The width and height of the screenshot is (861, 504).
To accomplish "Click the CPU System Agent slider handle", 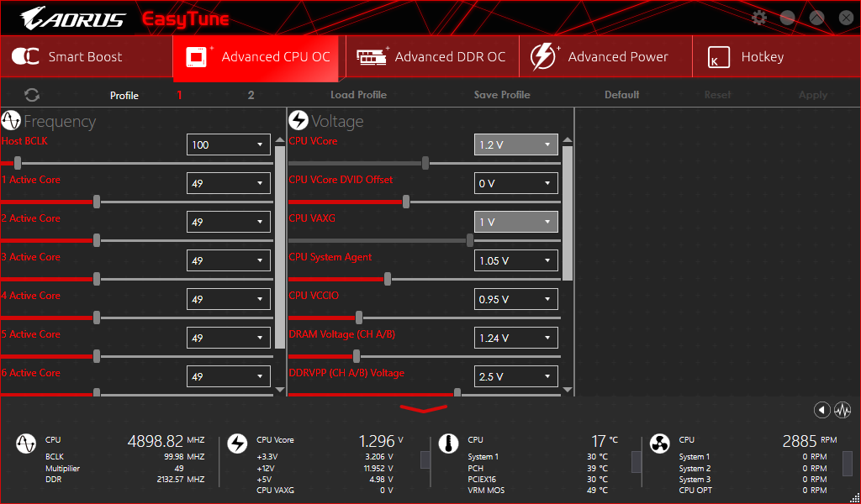I will 388,279.
